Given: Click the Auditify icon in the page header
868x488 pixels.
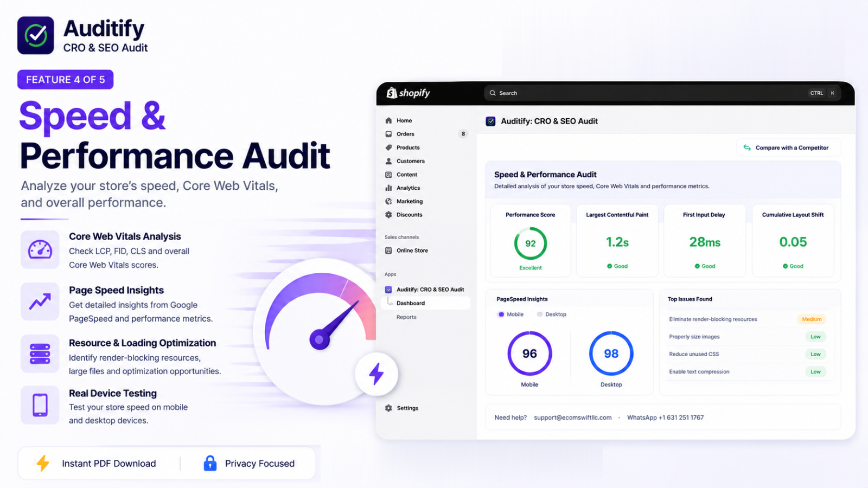Looking at the screenshot, I should click(x=490, y=121).
